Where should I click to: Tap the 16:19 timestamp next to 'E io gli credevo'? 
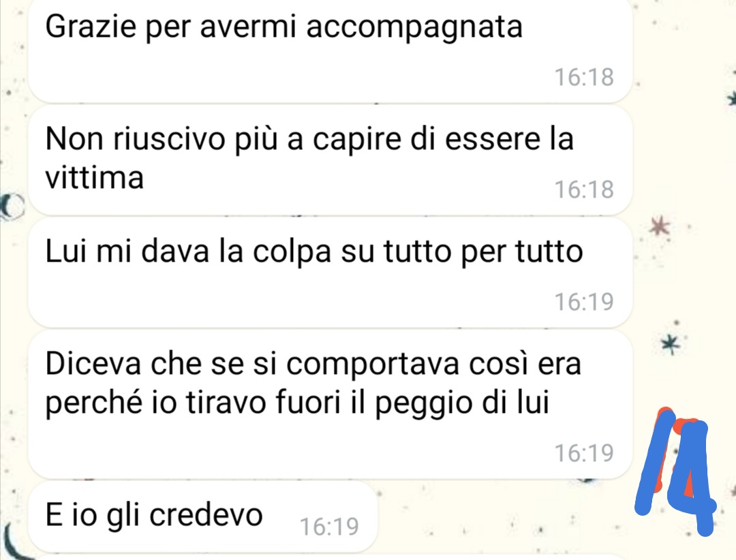329,527
